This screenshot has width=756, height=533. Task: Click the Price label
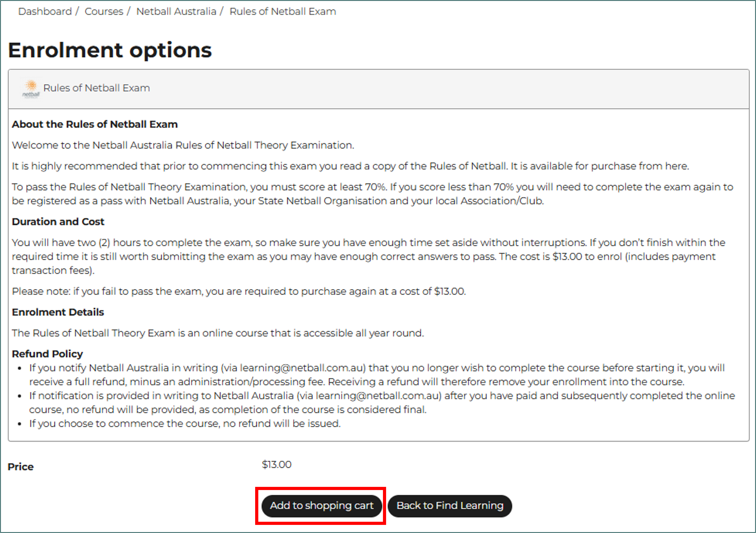[x=21, y=466]
